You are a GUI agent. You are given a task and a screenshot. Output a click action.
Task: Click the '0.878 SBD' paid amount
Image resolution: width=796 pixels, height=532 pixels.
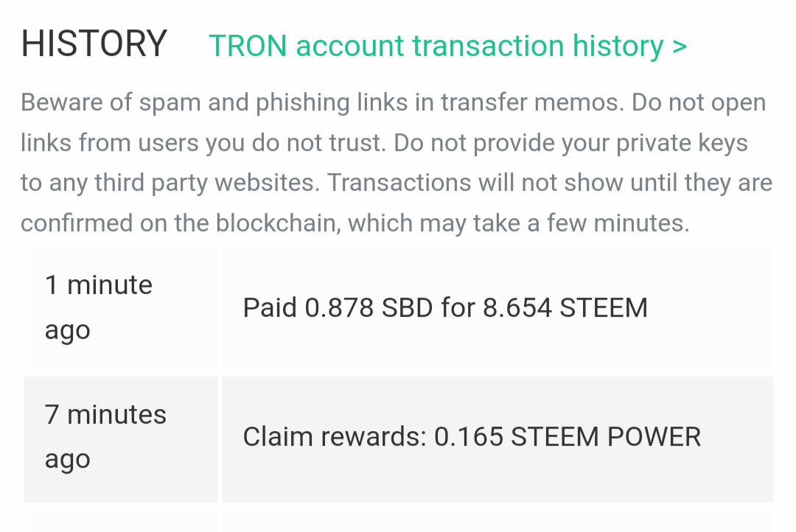click(369, 307)
